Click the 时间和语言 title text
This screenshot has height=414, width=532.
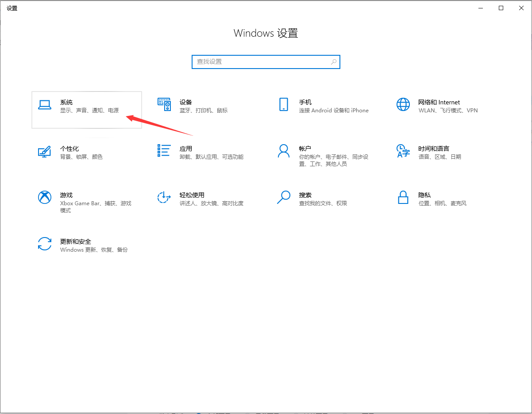(434, 149)
